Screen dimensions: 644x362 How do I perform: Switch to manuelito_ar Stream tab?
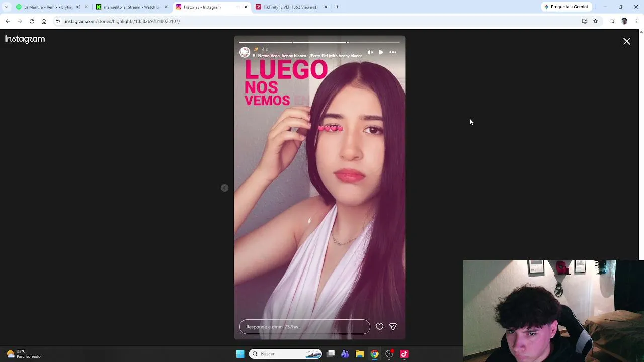129,7
